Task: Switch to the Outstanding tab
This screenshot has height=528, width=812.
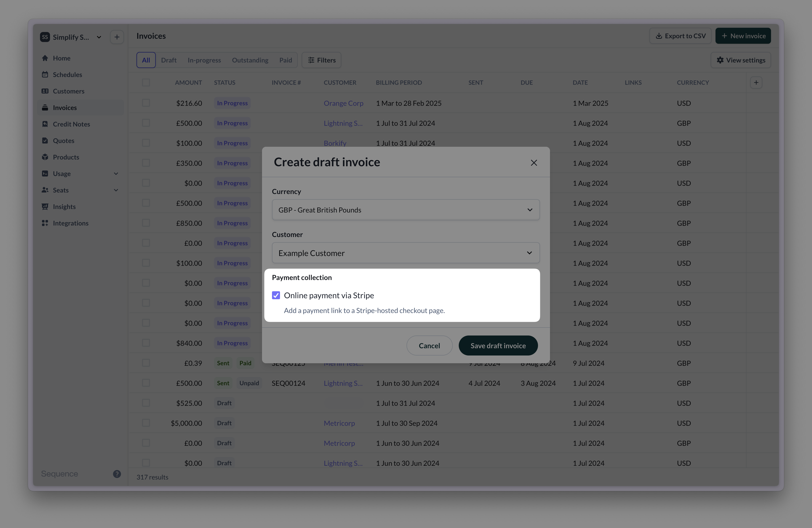Action: click(250, 60)
